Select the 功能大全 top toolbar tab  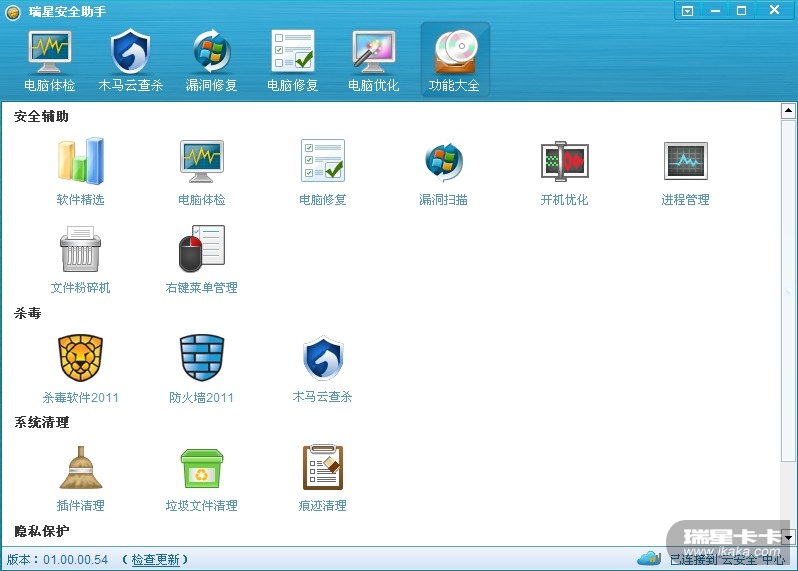(x=454, y=61)
